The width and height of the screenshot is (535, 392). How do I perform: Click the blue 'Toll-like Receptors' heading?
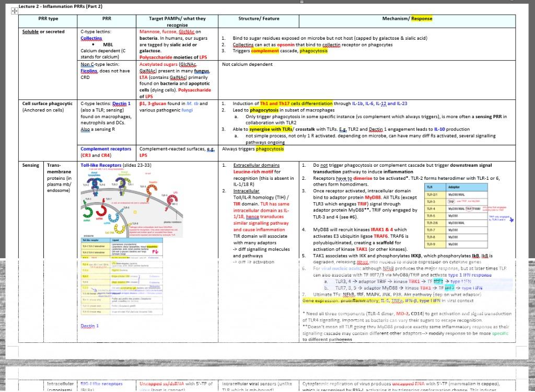101,165
